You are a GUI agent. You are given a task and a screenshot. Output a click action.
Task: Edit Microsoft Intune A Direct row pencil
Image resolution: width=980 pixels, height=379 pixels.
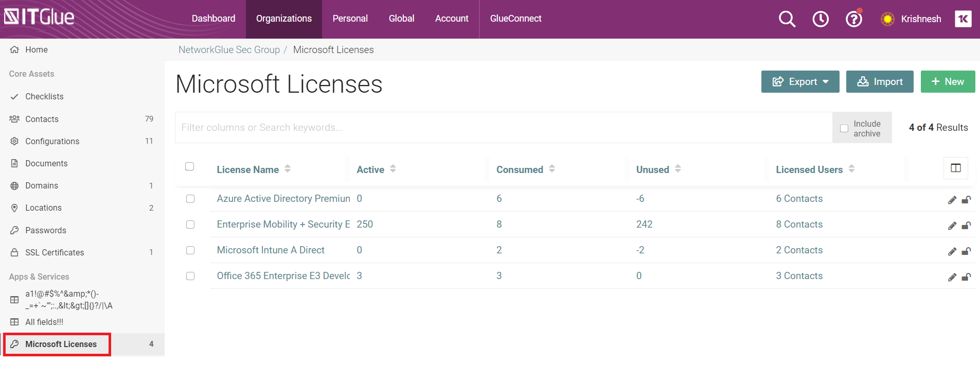pyautogui.click(x=952, y=251)
